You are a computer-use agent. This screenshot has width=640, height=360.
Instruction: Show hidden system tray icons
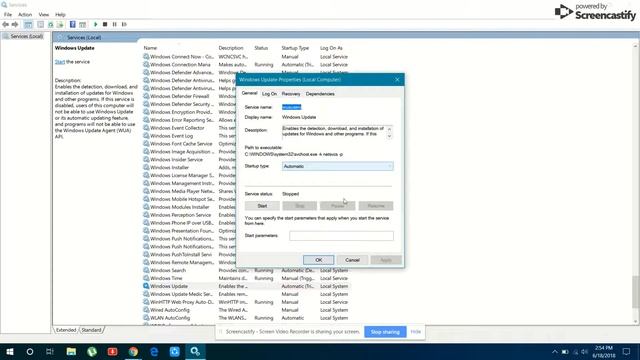554,351
